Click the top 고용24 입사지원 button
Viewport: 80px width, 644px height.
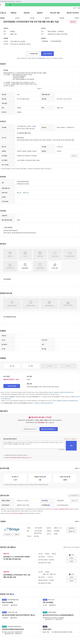(x=47, y=53)
